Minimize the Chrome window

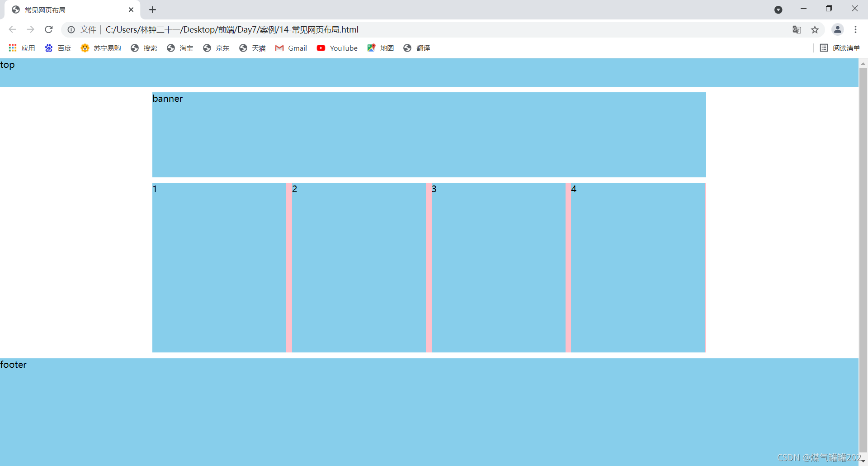point(803,9)
